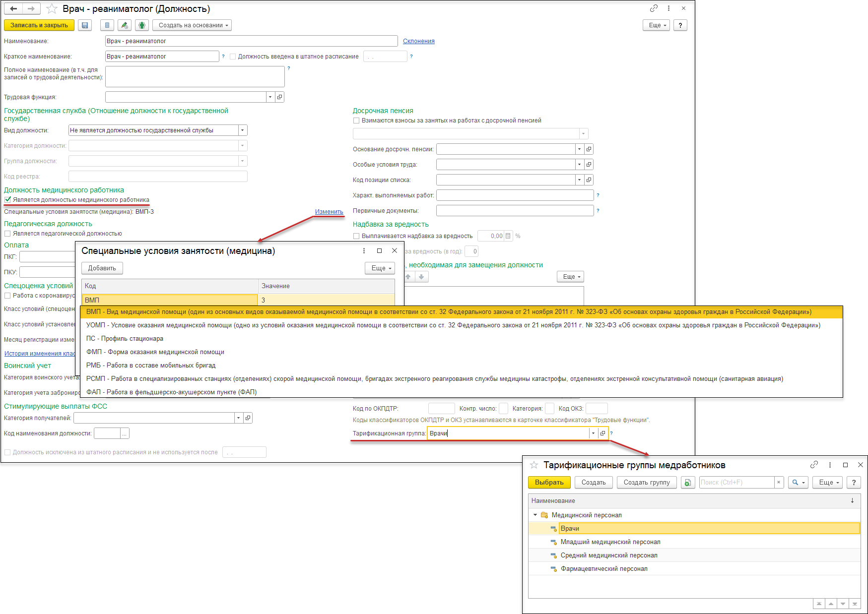Open Еще menu in Тарификационные группы window
This screenshot has width=868, height=614.
[827, 483]
